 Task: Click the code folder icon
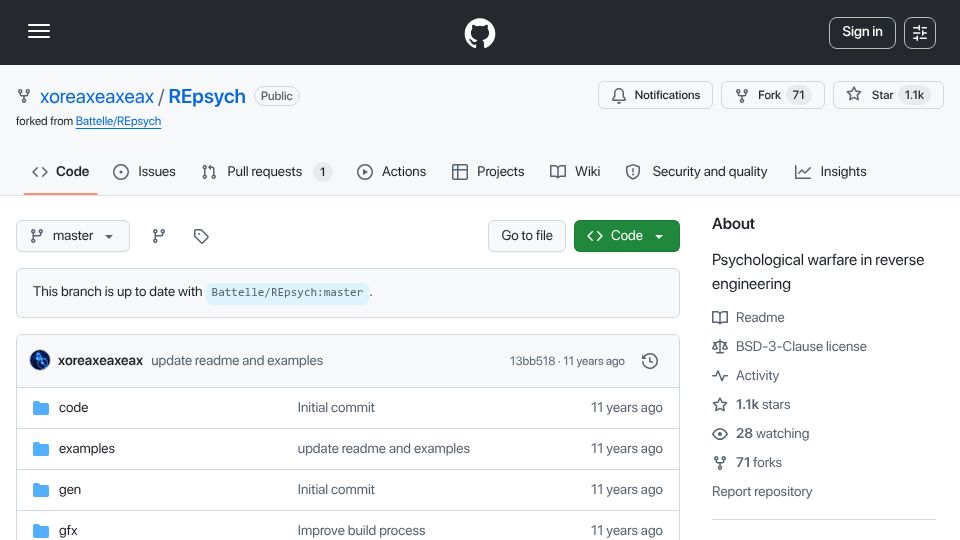41,408
